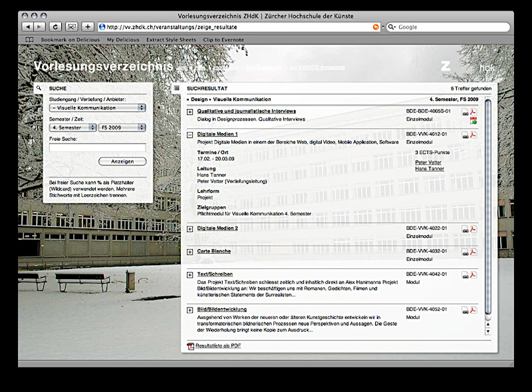Click the BDE-VVK-4012-01 module code
The height and width of the screenshot is (392, 532).
(x=426, y=134)
